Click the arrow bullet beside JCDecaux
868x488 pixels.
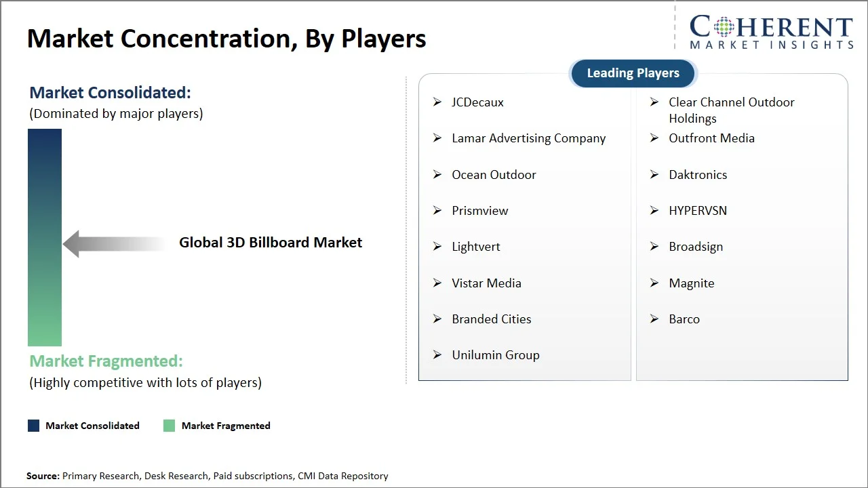(x=437, y=102)
